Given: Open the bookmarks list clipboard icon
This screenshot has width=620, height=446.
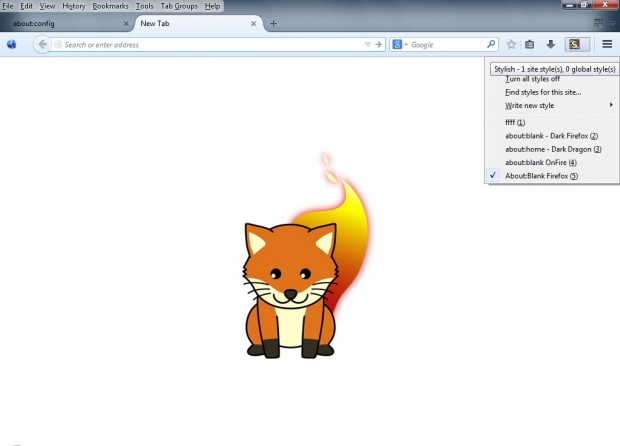Looking at the screenshot, I should tap(529, 44).
